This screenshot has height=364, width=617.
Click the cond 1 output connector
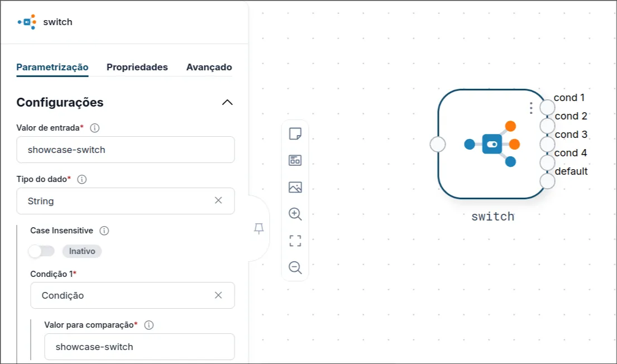click(547, 107)
